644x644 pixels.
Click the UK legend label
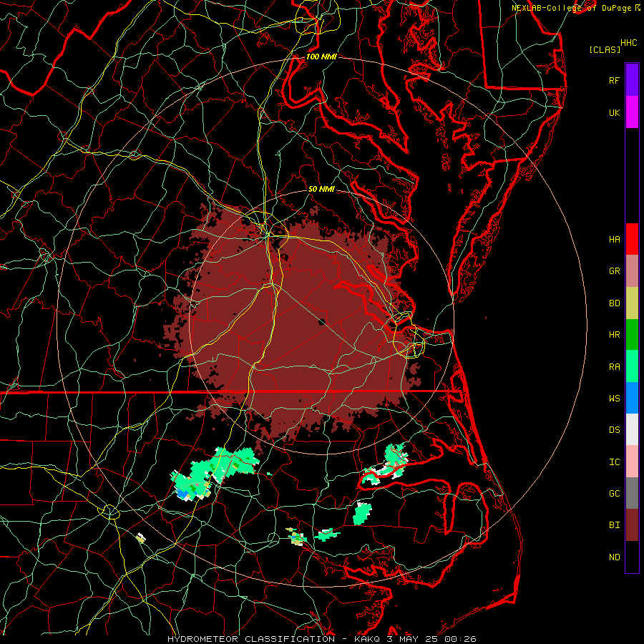click(614, 112)
